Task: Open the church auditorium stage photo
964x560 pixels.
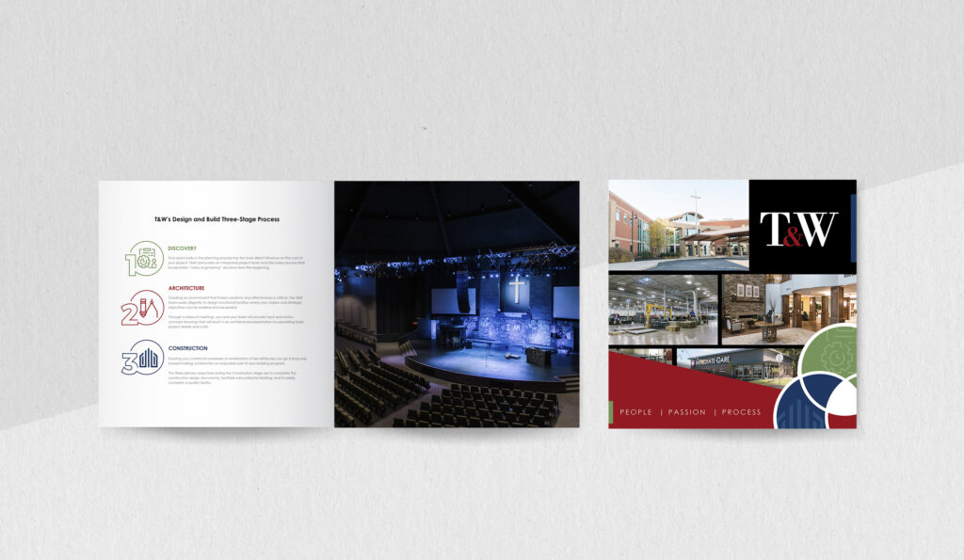Action: tap(457, 304)
